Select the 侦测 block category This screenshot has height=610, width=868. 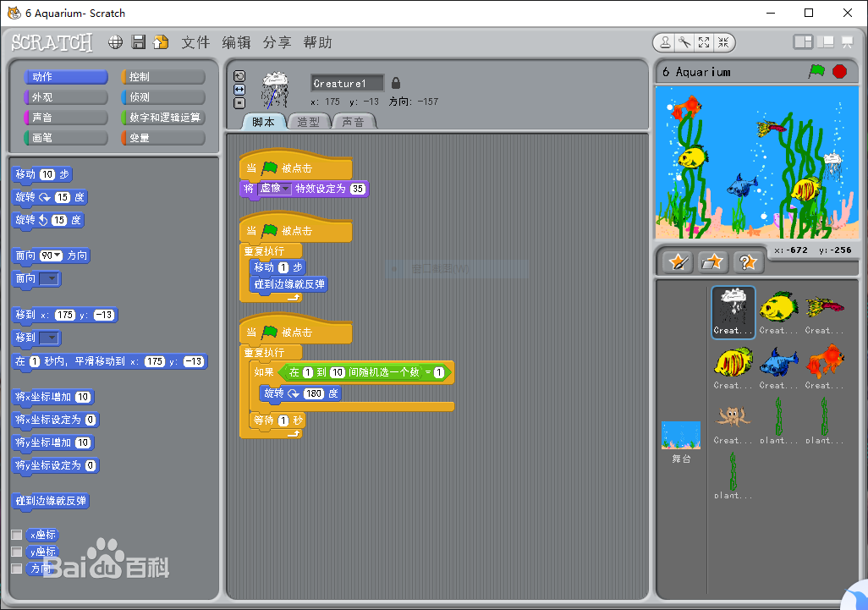[x=163, y=97]
